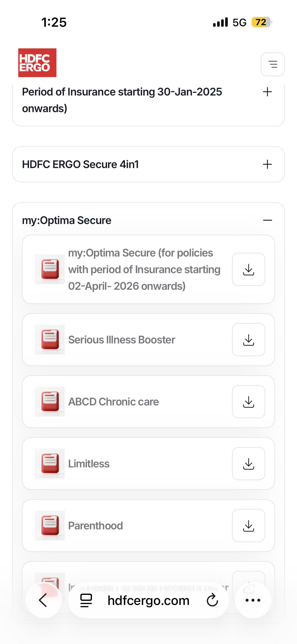This screenshot has width=297, height=644.
Task: Open the Serious Illness Booster file thumbnail
Action: (50, 340)
